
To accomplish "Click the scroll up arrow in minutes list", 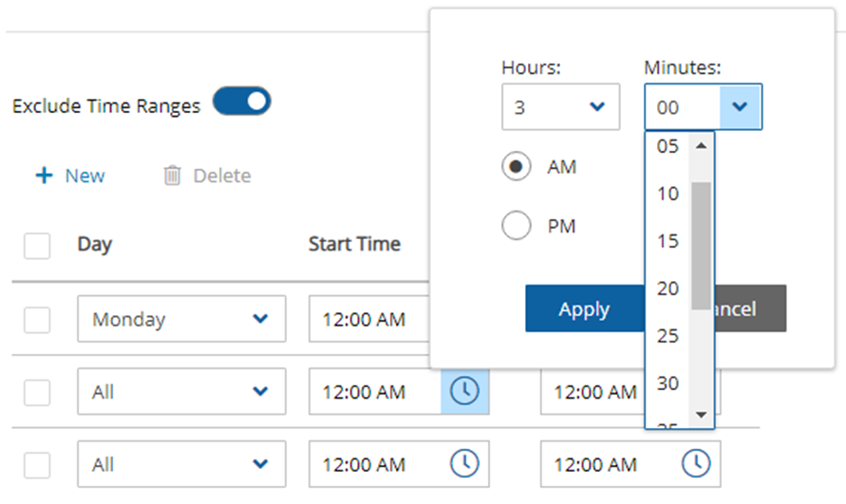I will click(x=701, y=146).
